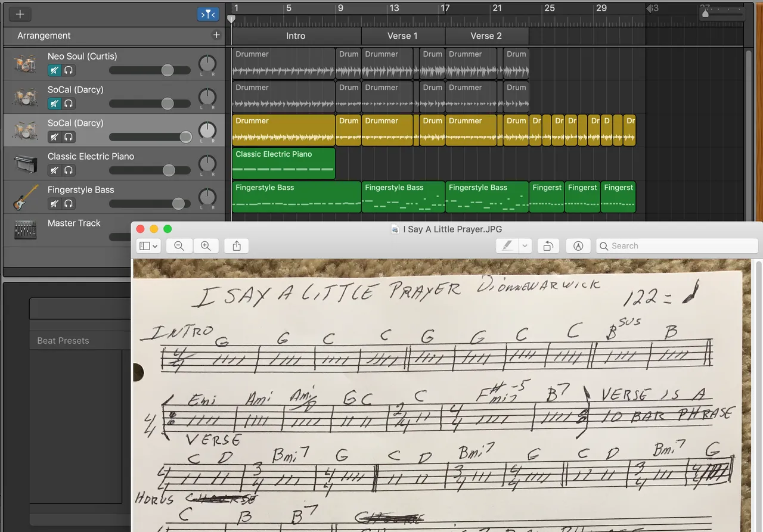The width and height of the screenshot is (763, 532).
Task: Select the Classic Electric Piano region
Action: point(284,164)
